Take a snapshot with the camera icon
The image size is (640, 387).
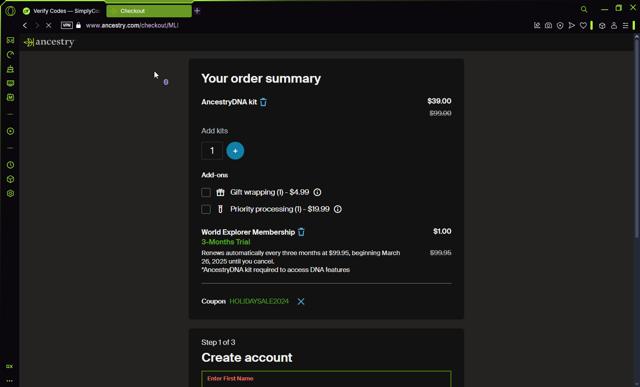tap(549, 25)
